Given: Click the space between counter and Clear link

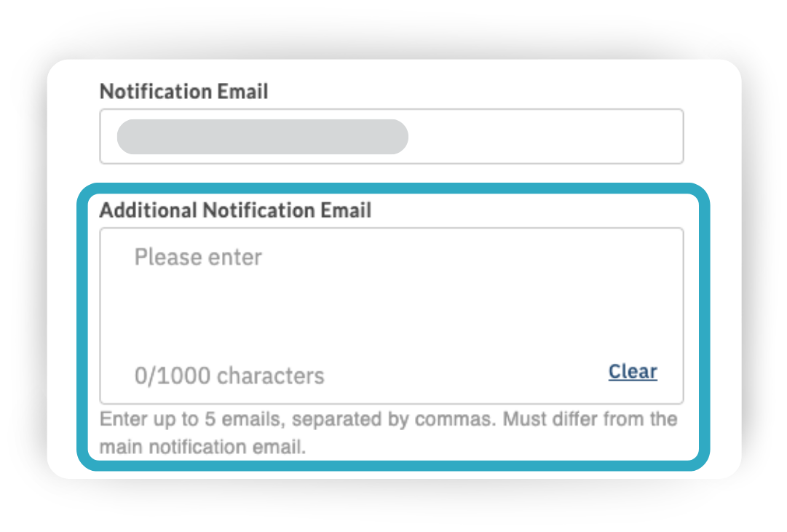Looking at the screenshot, I should click(466, 376).
